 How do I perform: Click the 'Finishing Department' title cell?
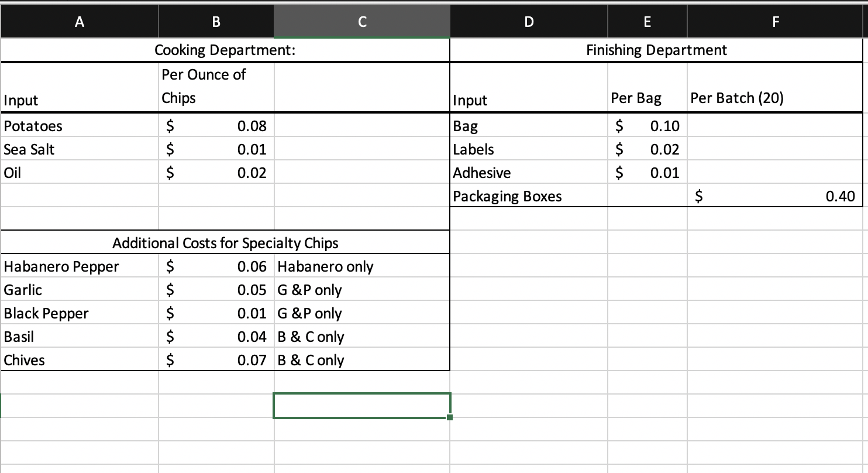pyautogui.click(x=656, y=50)
